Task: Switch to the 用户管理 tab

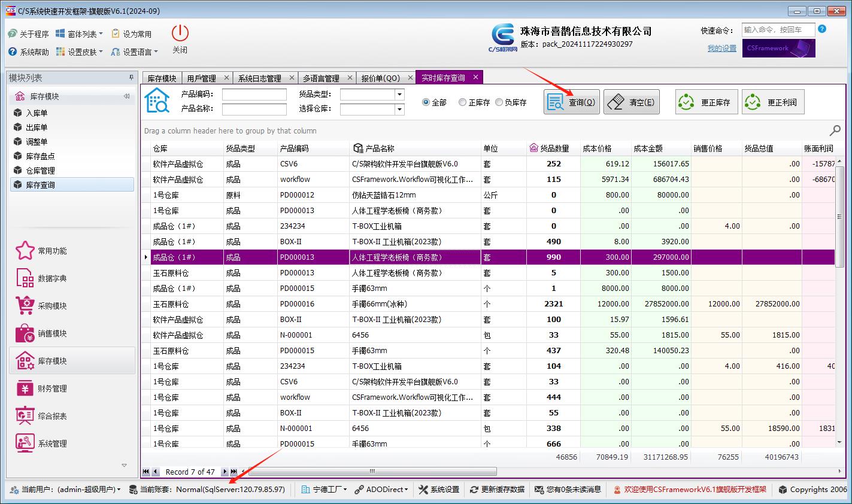Action: (x=201, y=78)
